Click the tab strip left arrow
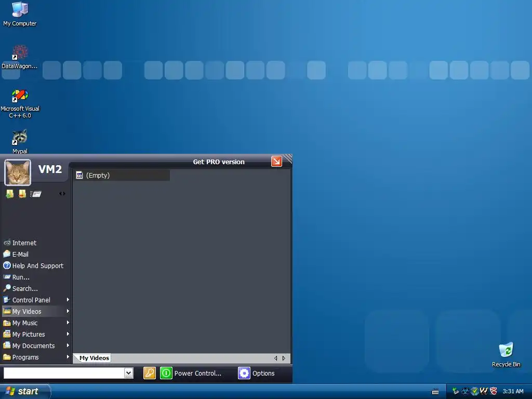 pyautogui.click(x=275, y=358)
